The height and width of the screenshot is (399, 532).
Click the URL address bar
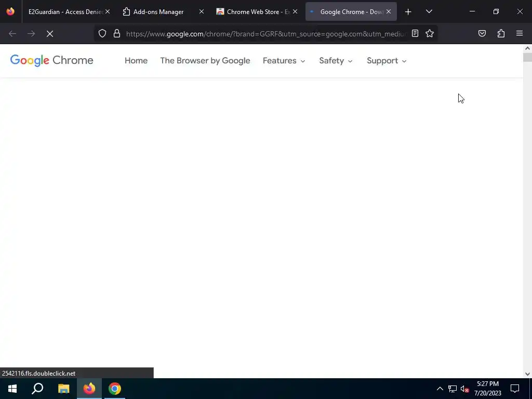pos(265,34)
